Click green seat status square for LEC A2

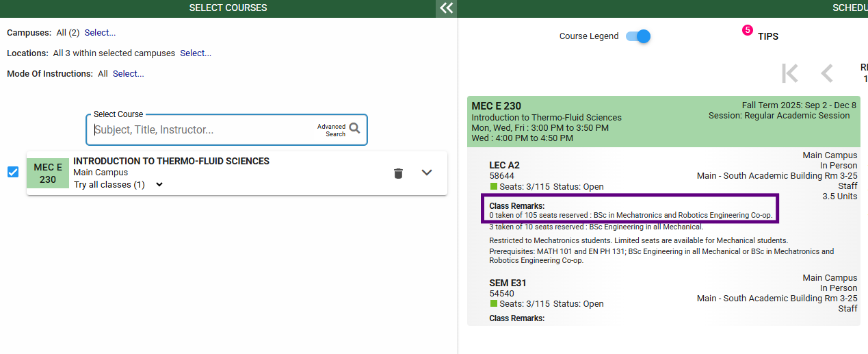click(x=494, y=187)
